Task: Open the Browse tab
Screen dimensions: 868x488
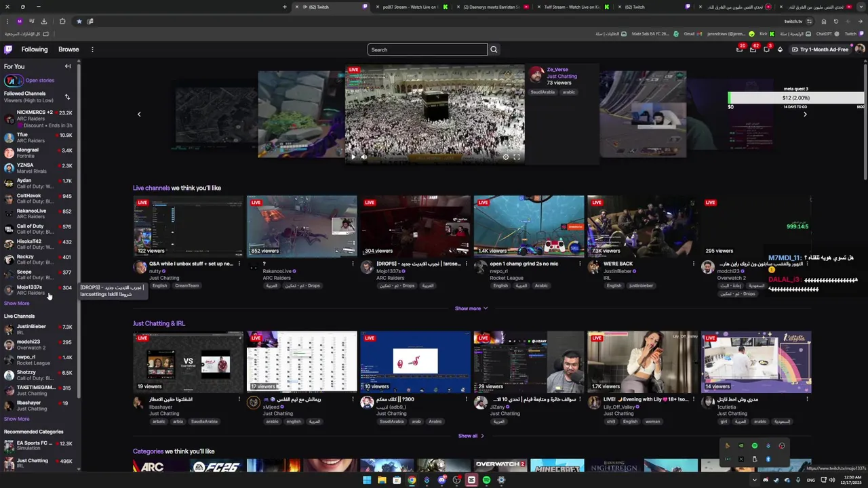Action: coord(68,49)
